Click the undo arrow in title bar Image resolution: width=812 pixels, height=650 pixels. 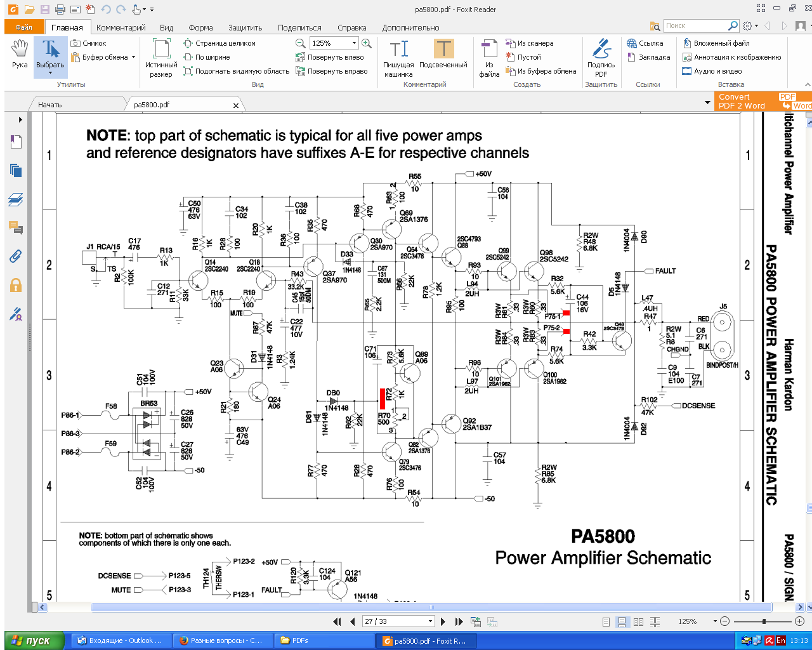(106, 10)
